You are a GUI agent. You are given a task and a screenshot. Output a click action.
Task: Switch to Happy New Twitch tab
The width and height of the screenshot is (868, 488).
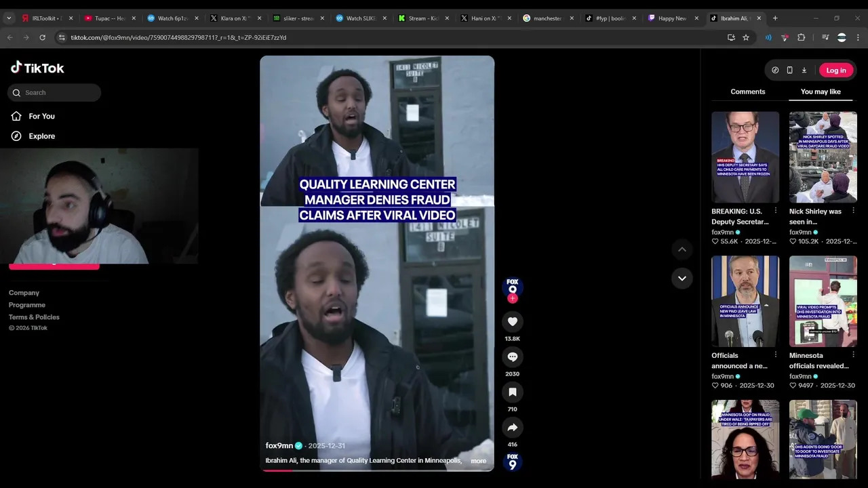[671, 18]
